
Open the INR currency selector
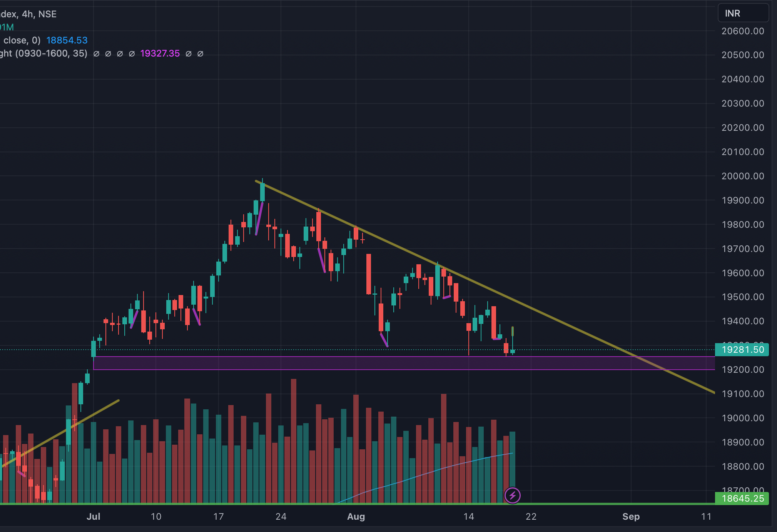[x=743, y=13]
